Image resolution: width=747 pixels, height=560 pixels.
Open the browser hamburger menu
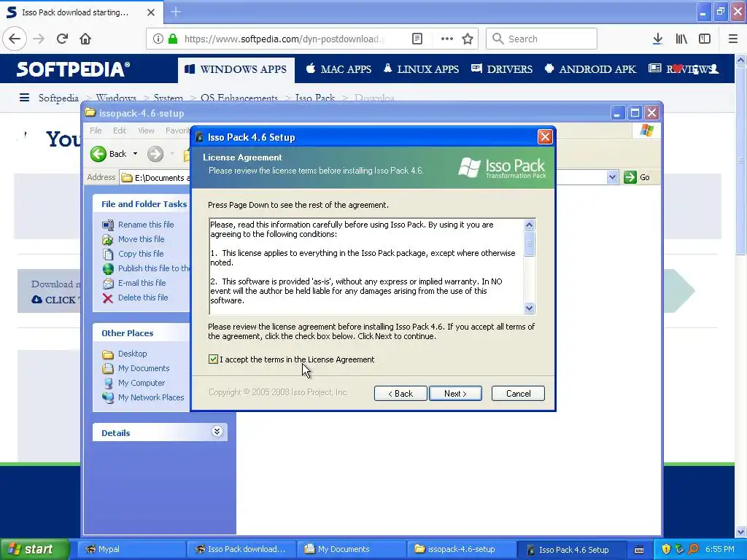click(x=733, y=39)
